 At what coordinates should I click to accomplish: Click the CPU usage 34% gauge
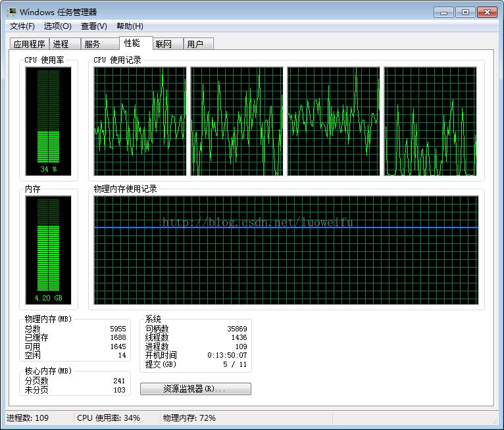click(x=48, y=122)
